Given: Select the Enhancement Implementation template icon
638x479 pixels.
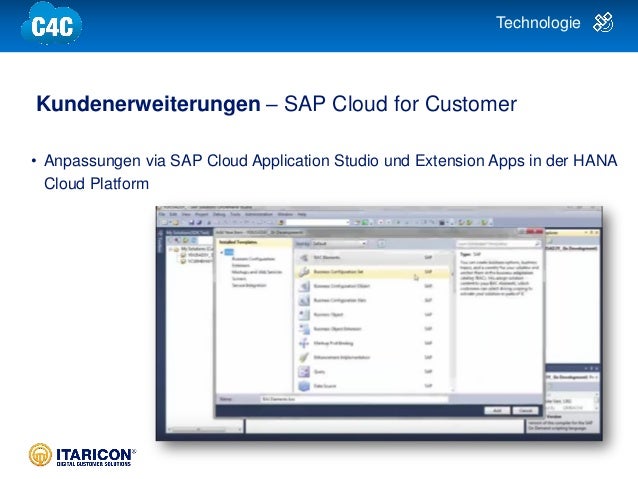Looking at the screenshot, I should (x=304, y=357).
